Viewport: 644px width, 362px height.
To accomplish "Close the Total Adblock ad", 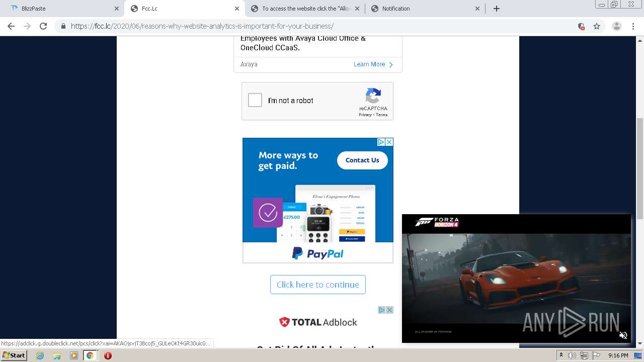I will [x=389, y=310].
